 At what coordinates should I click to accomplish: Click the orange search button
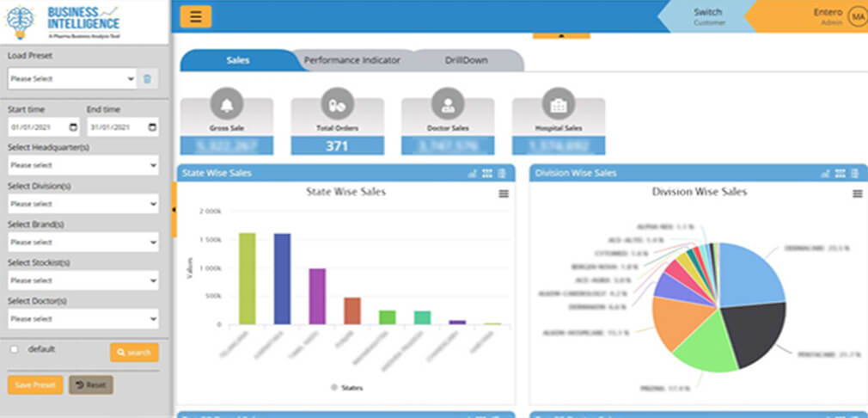tap(134, 353)
